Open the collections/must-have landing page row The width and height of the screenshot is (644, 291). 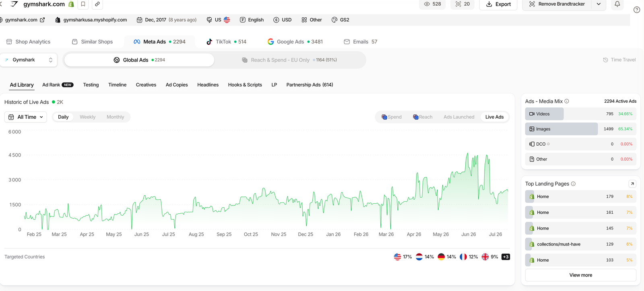[580, 244]
